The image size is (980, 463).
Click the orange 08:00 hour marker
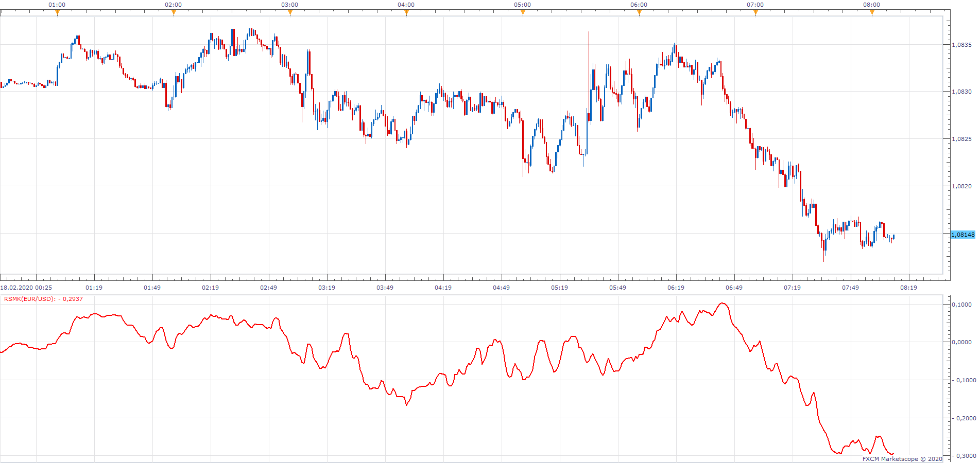[x=872, y=13]
